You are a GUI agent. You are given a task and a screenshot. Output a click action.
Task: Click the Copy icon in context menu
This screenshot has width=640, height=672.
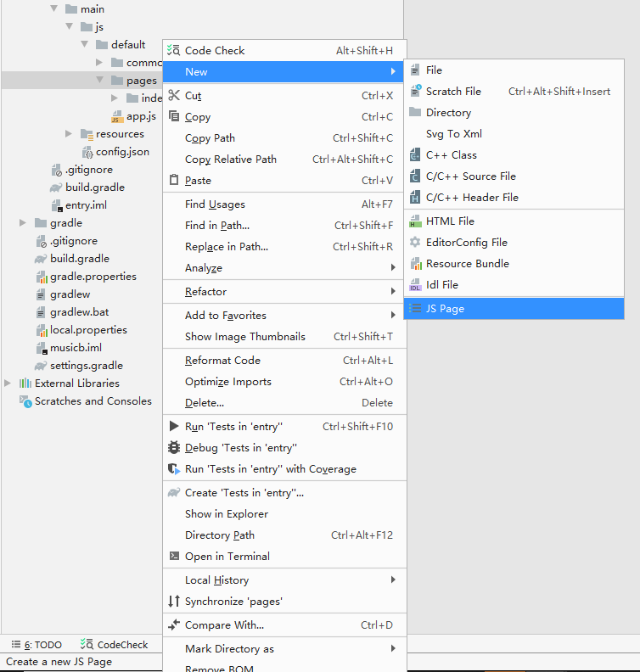[x=174, y=116]
